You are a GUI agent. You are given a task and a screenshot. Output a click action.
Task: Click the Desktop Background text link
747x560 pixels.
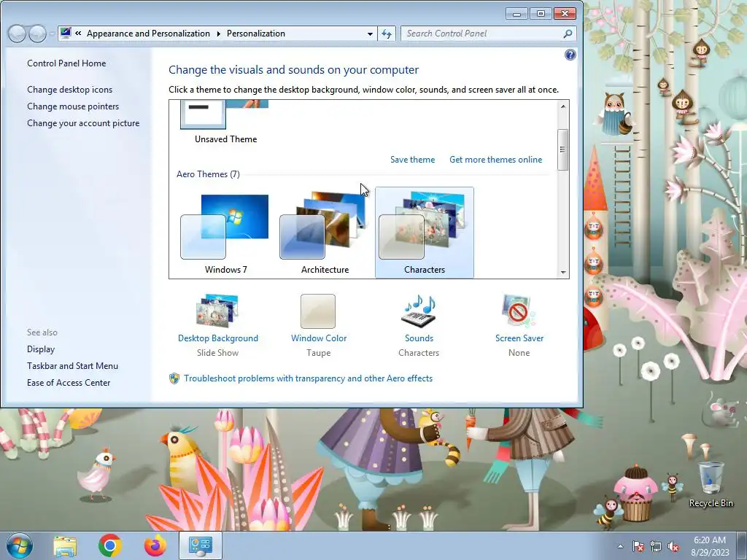click(x=217, y=338)
